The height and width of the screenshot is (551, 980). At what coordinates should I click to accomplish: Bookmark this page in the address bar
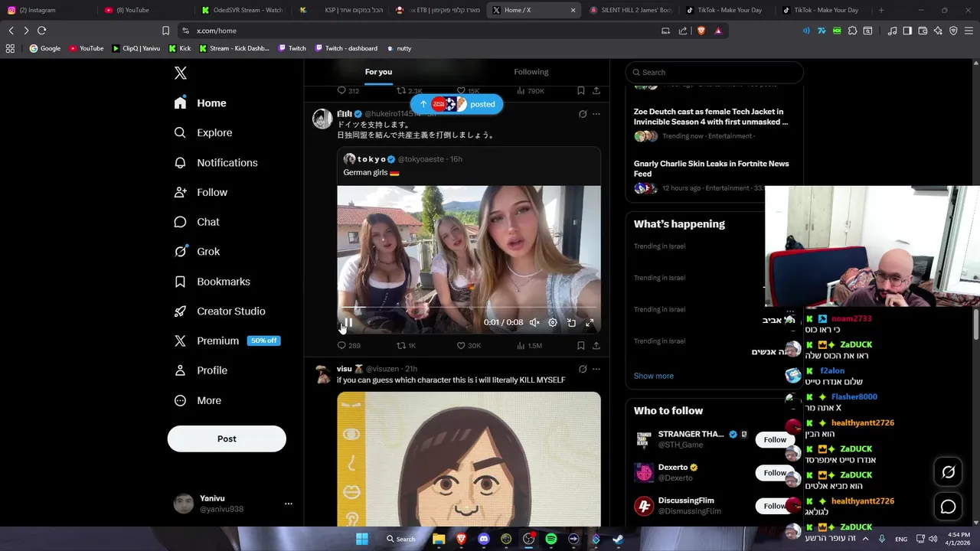pyautogui.click(x=165, y=31)
